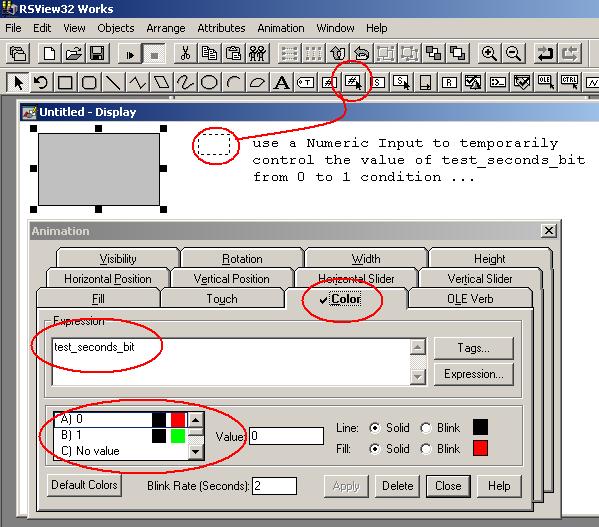Click green fill swatch in row B
Image resolution: width=599 pixels, height=527 pixels.
[178, 436]
